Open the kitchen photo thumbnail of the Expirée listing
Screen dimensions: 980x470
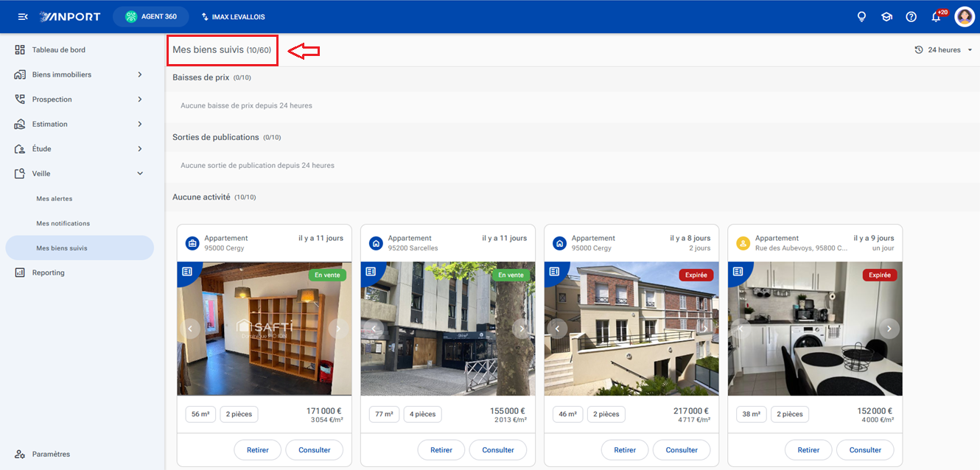coord(815,329)
